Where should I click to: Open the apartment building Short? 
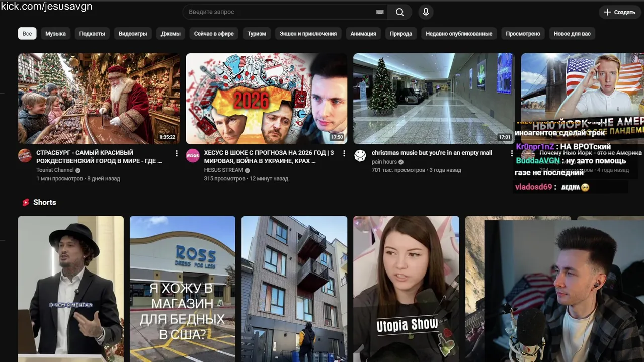[x=294, y=289]
